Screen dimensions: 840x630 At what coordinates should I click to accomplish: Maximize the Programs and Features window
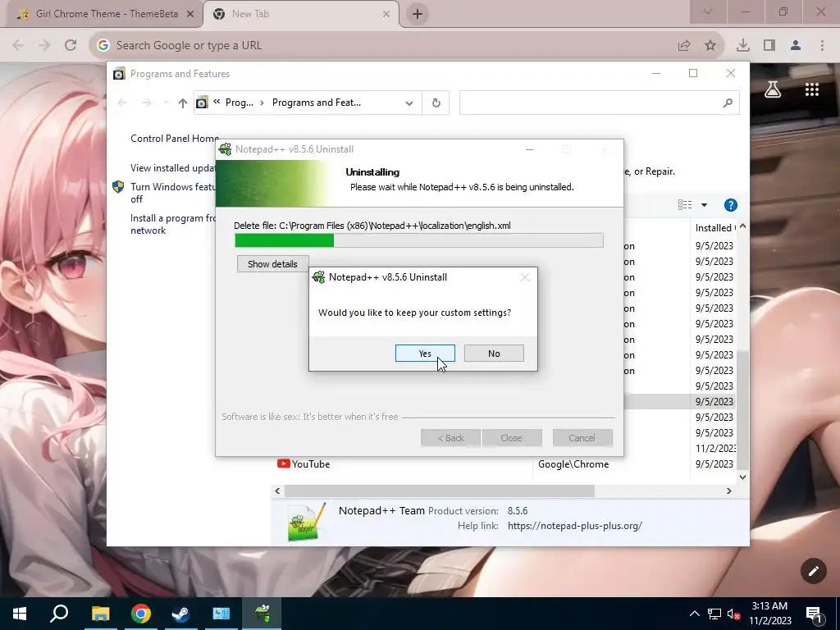click(693, 73)
